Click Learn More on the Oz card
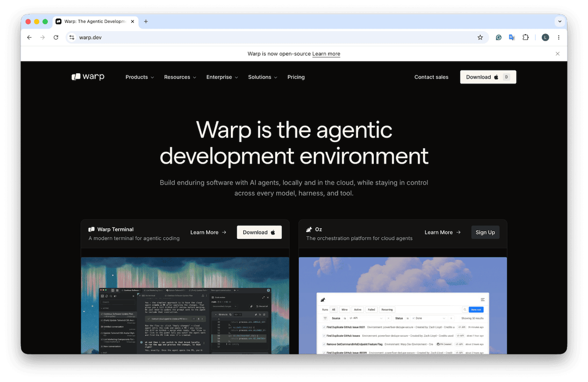Image resolution: width=588 pixels, height=382 pixels. (442, 232)
